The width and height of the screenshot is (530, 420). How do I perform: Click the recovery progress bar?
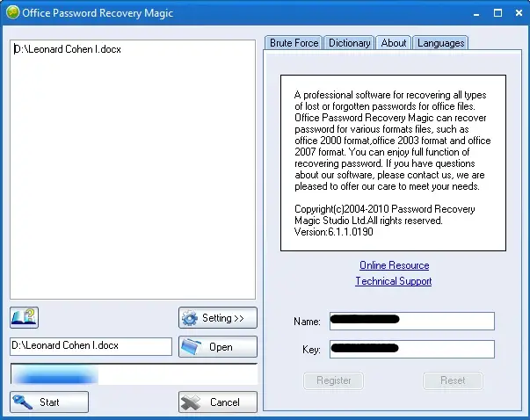point(134,374)
